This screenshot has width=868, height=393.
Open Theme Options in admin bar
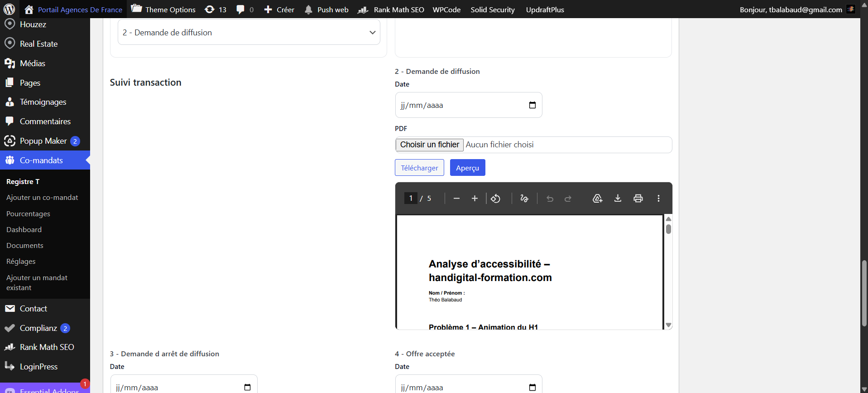click(x=163, y=10)
